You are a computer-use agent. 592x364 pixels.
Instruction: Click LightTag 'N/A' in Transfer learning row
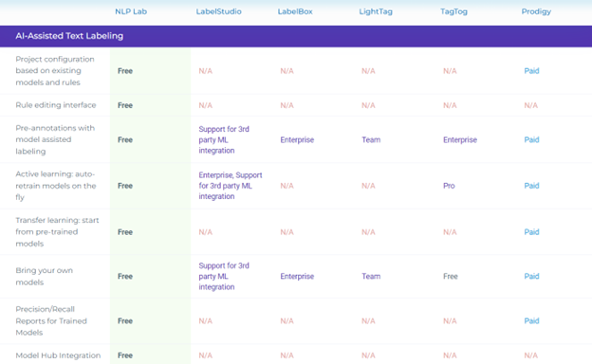tap(368, 232)
